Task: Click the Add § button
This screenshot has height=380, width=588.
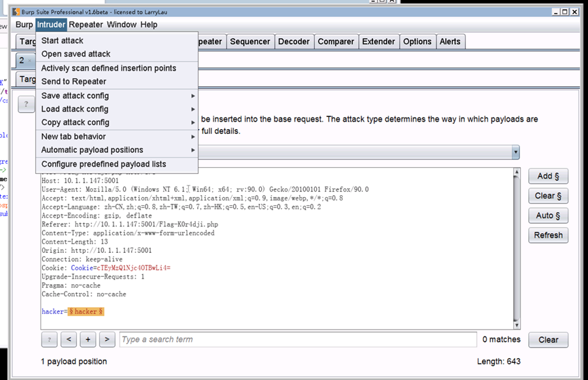Action: tap(549, 176)
